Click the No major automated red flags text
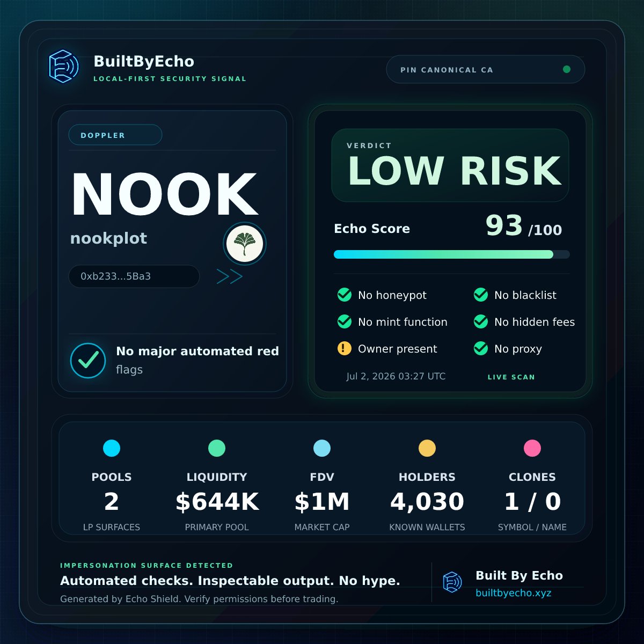 click(x=197, y=360)
